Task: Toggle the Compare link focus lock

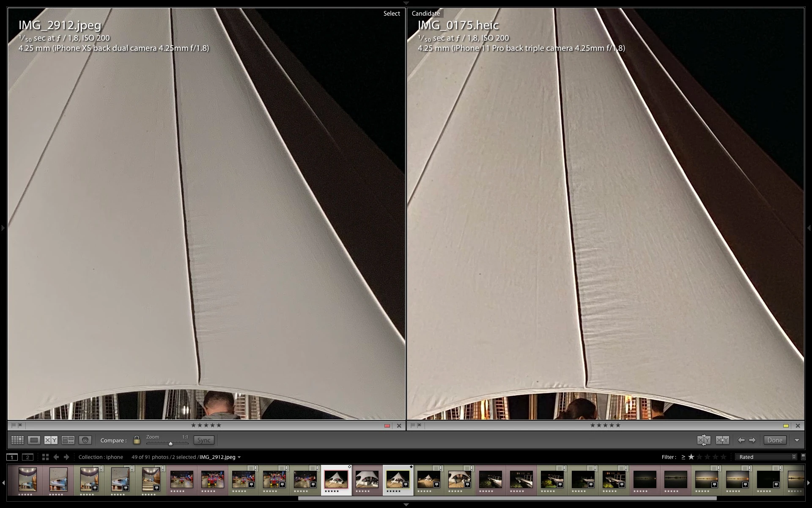Action: coord(137,440)
